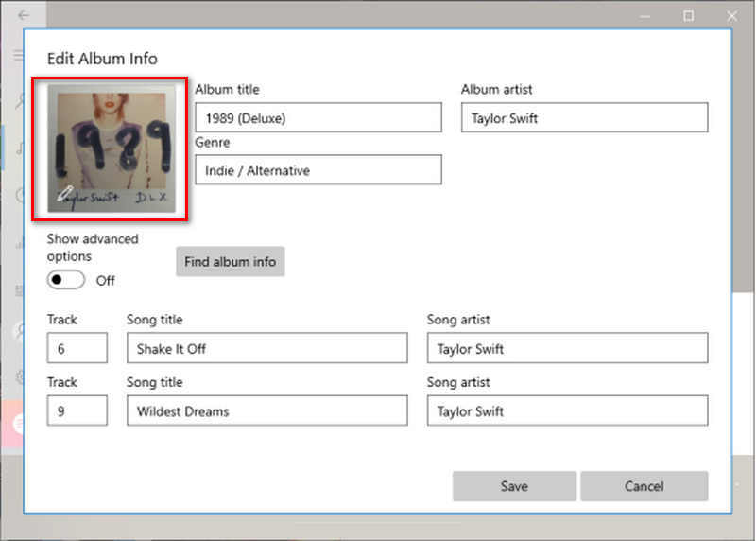Select the Track number field containing 6

tap(77, 348)
